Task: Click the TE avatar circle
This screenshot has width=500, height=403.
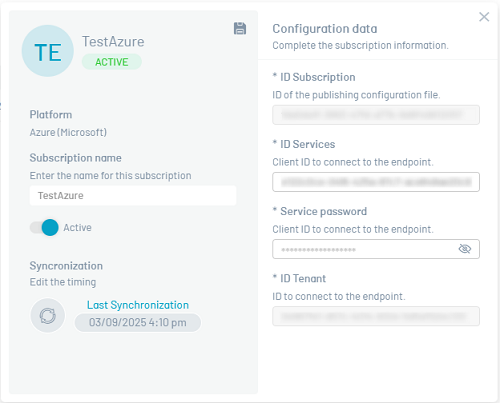Action: pos(48,51)
